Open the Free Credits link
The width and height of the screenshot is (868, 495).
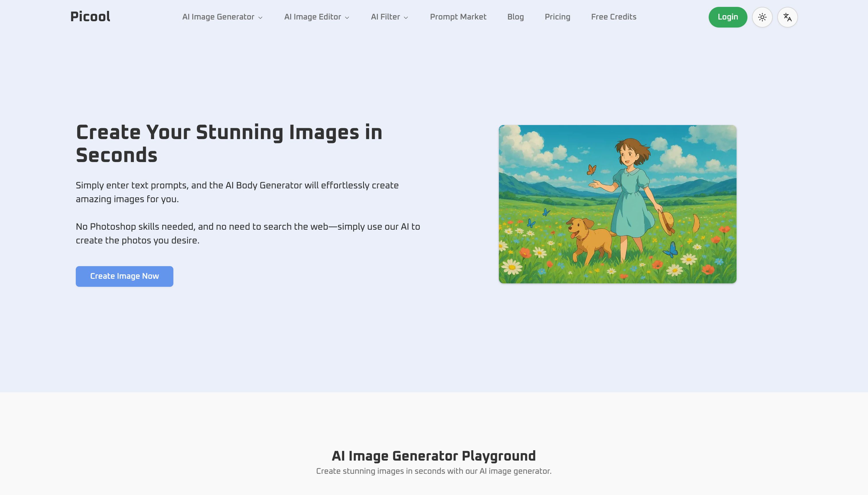point(613,17)
